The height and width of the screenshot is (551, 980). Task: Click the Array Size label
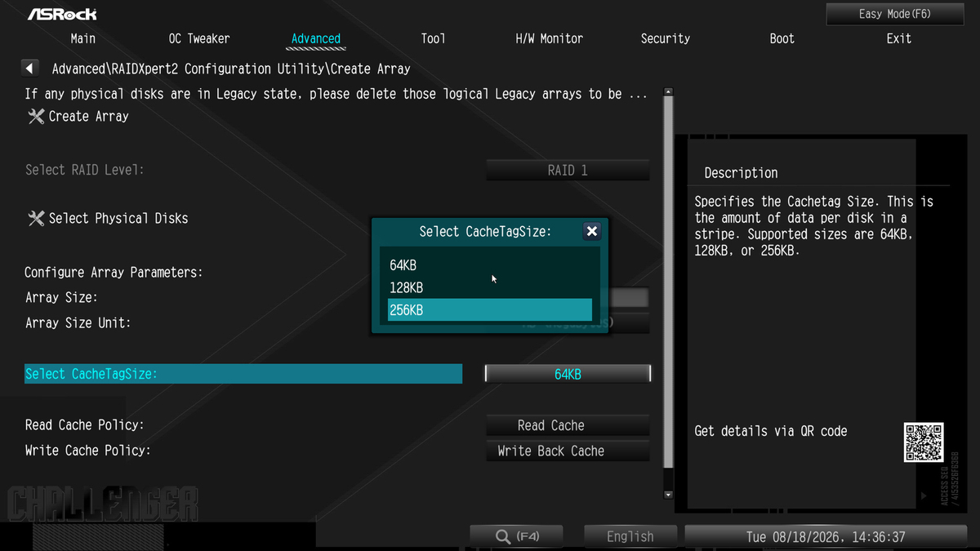point(61,298)
